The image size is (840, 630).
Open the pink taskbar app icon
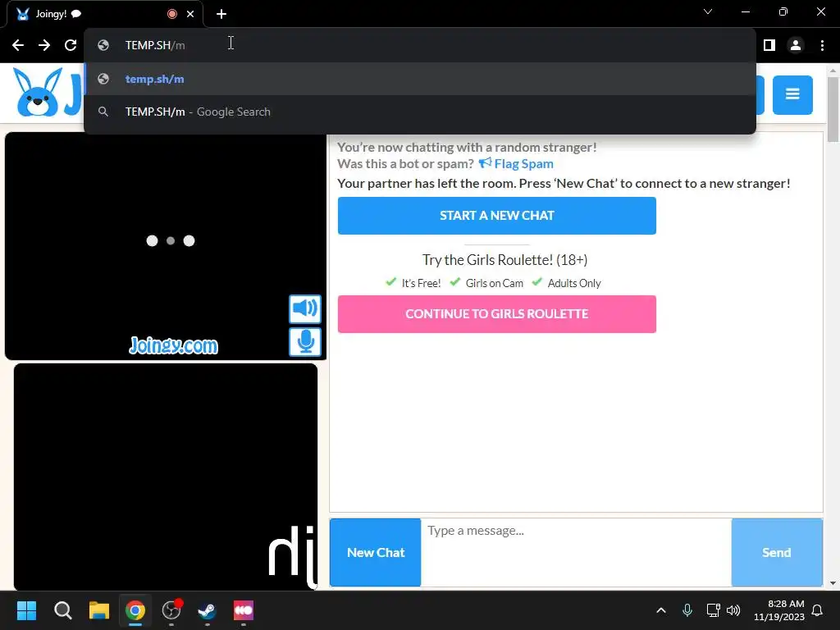243,610
